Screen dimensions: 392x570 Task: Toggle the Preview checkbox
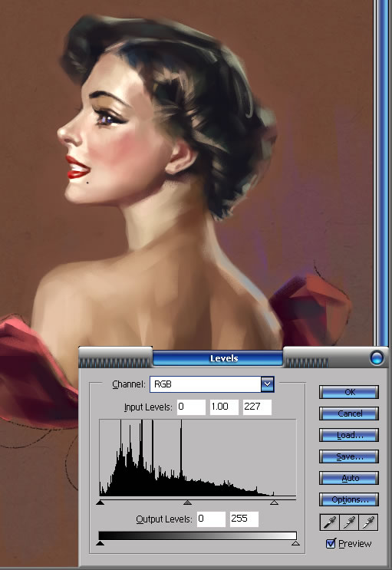point(331,543)
